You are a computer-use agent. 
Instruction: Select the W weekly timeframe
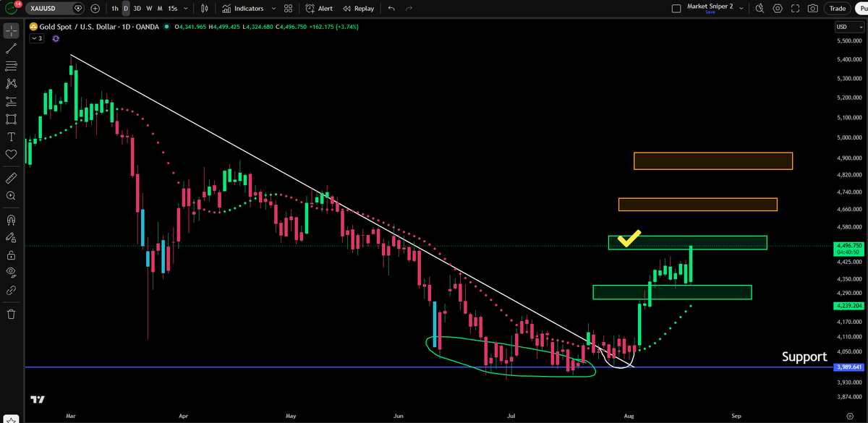pyautogui.click(x=149, y=9)
